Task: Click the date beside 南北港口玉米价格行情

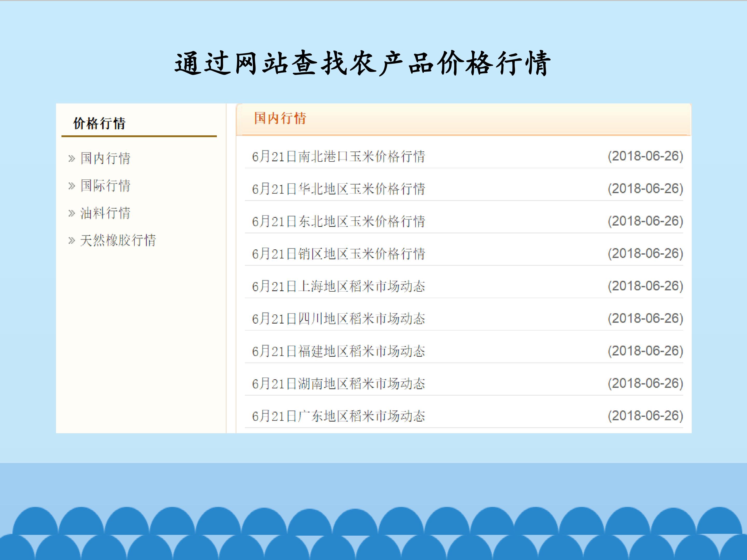Action: click(x=646, y=156)
